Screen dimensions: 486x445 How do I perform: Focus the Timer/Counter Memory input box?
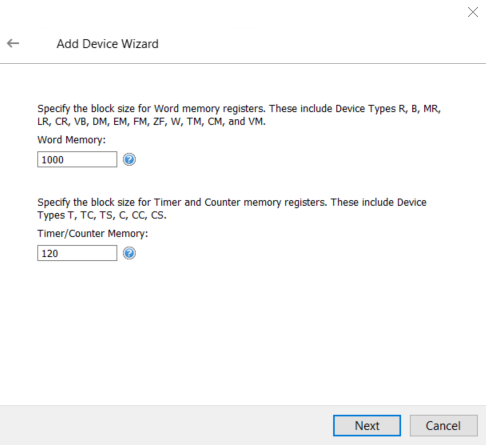tap(77, 253)
